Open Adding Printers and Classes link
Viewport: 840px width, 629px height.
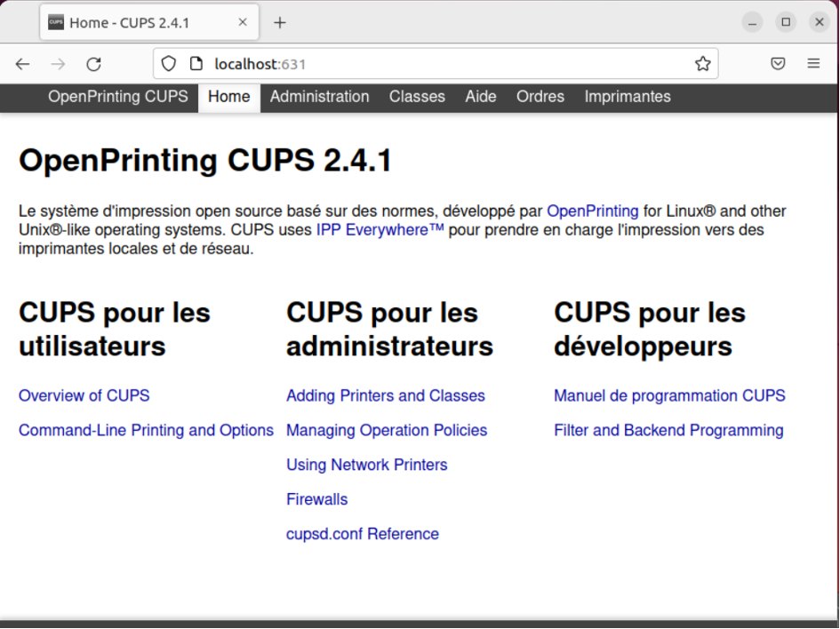(x=385, y=396)
